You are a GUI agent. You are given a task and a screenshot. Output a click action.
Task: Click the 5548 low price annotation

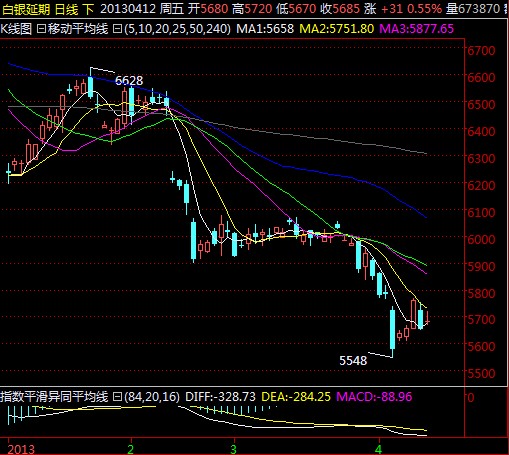353,360
